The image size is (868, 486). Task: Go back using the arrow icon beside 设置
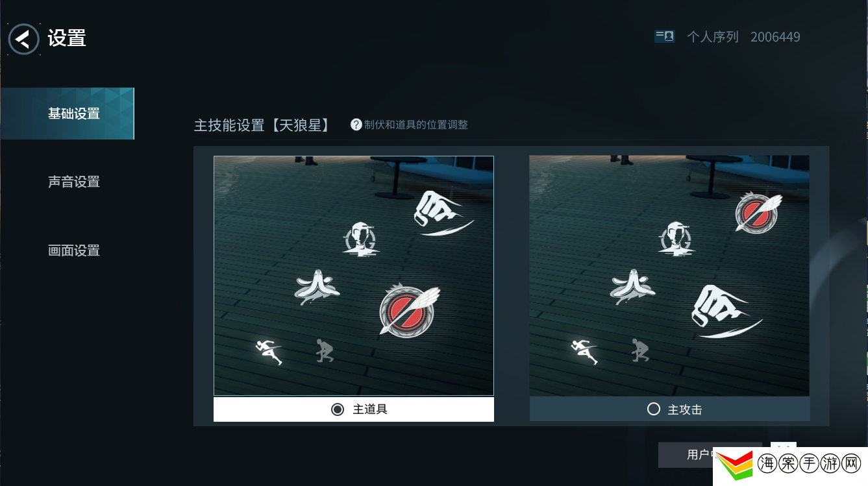coord(24,39)
